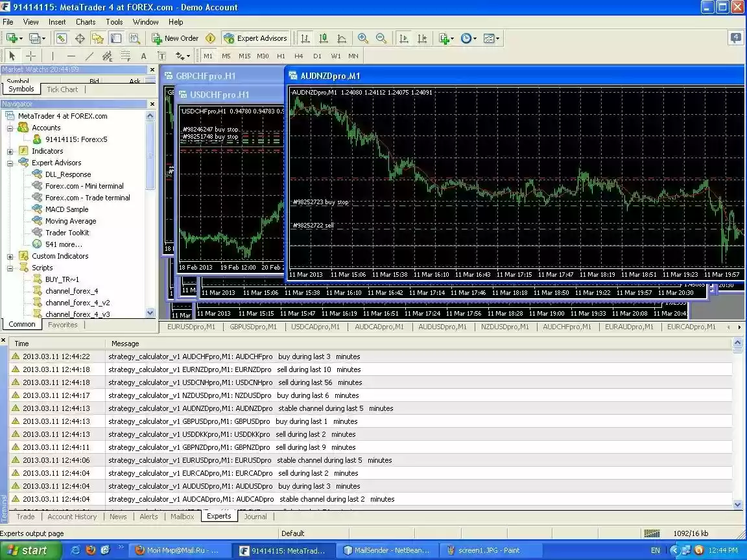The width and height of the screenshot is (747, 560).
Task: Open the chart Templates dropdown
Action: [491, 38]
